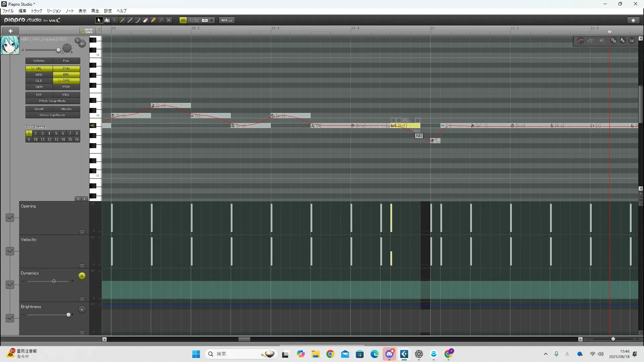Open the 1/32 quantize dropdown
This screenshot has height=362, width=644.
click(211, 20)
